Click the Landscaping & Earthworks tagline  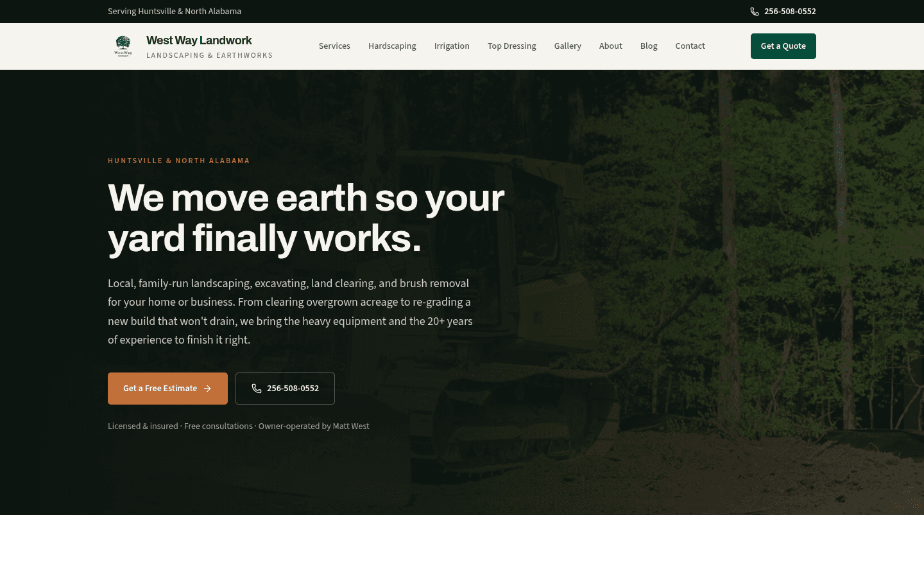point(210,55)
